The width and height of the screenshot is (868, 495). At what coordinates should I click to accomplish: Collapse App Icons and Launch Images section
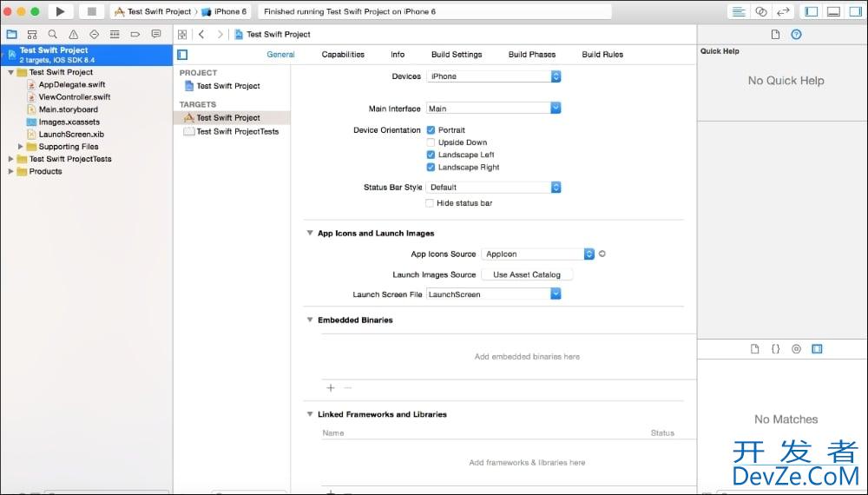tap(310, 233)
